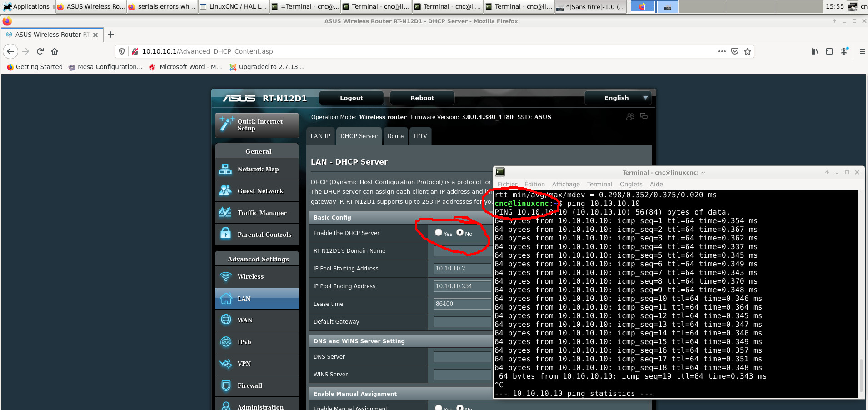Click the Reboot button
Screen dimensions: 868x410
pos(422,98)
